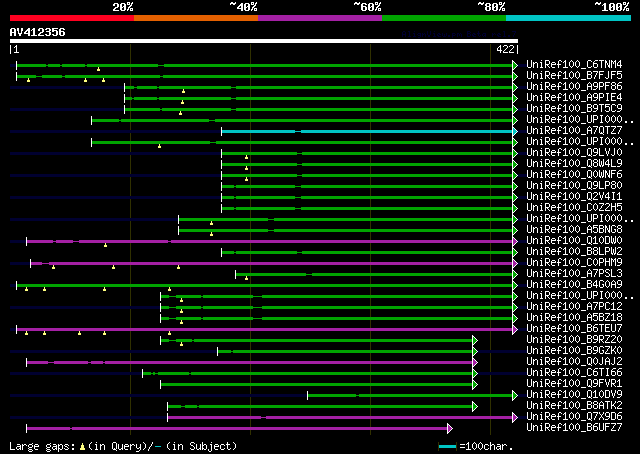
Task: Click the white AV412356 query sequence bar
Action: click(264, 41)
